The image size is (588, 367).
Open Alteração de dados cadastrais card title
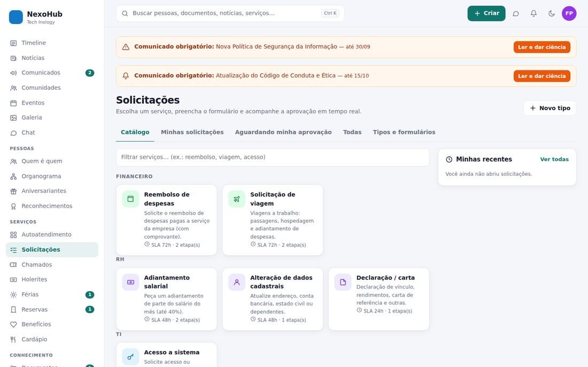[281, 282]
